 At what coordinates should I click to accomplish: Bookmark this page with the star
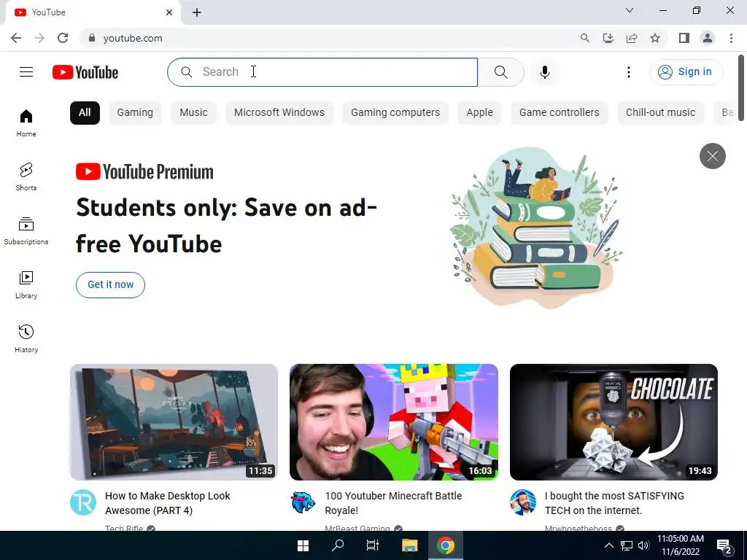tap(655, 38)
